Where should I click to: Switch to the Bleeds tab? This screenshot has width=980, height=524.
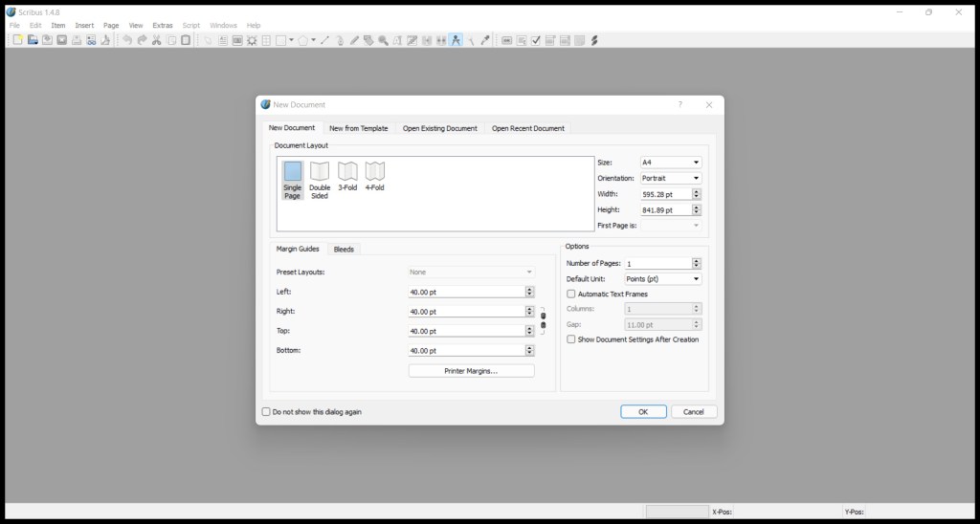(x=344, y=249)
